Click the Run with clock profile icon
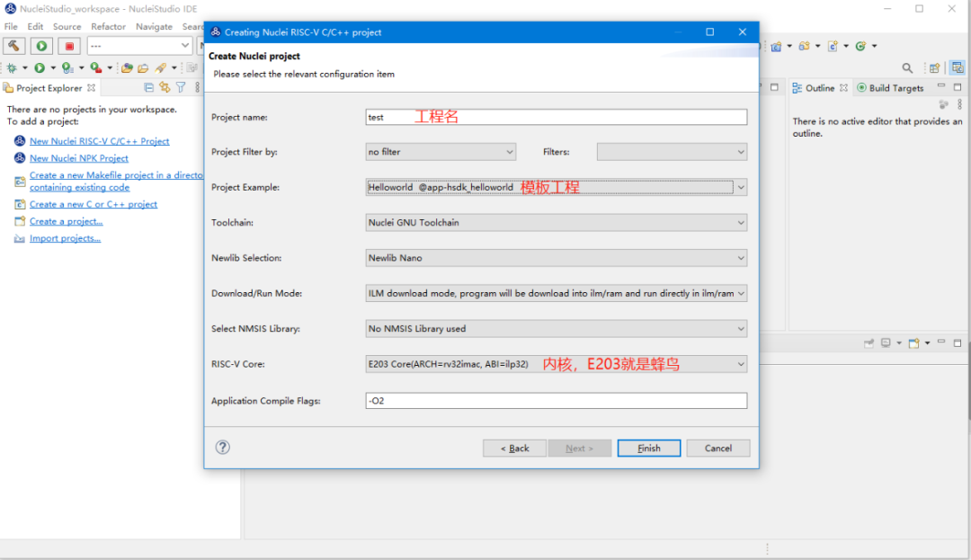 click(67, 68)
